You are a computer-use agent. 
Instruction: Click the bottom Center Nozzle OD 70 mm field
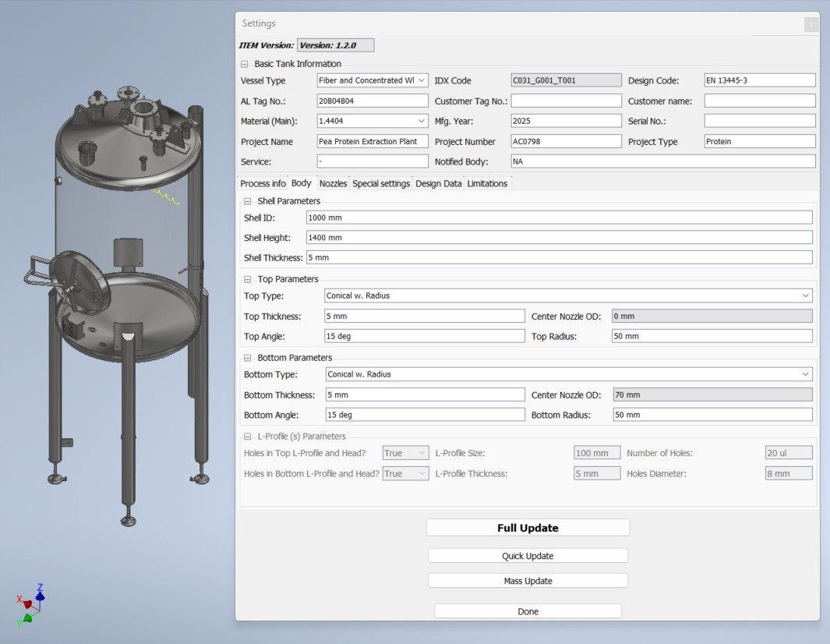[712, 395]
